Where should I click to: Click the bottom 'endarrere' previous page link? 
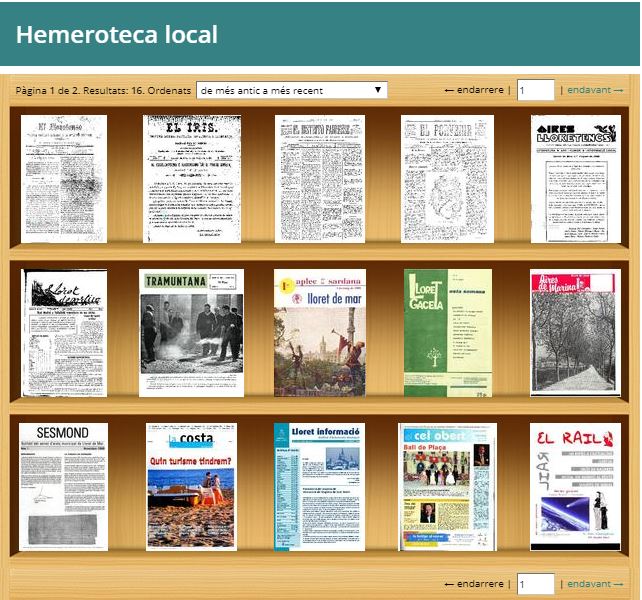[474, 584]
